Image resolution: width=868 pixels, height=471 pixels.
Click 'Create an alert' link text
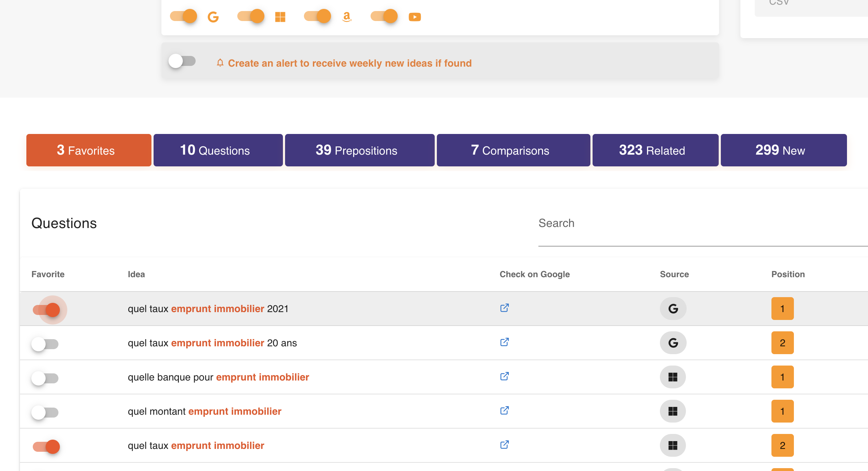coord(349,63)
